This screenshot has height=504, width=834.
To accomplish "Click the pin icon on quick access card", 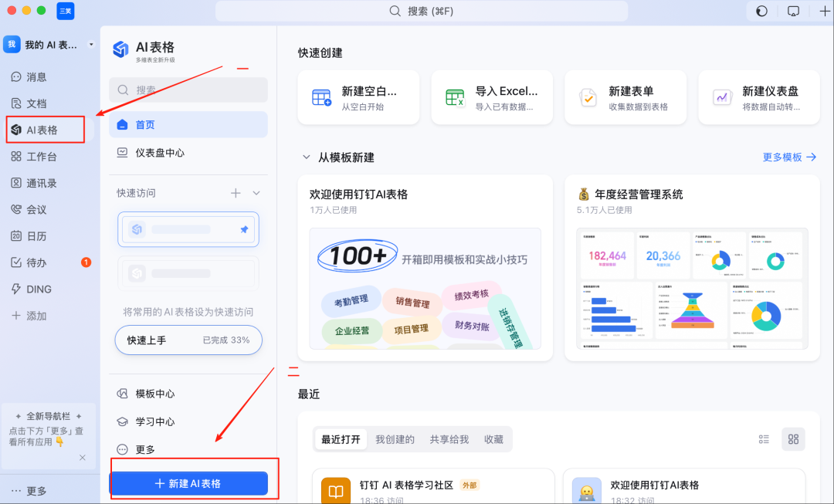I will click(244, 230).
